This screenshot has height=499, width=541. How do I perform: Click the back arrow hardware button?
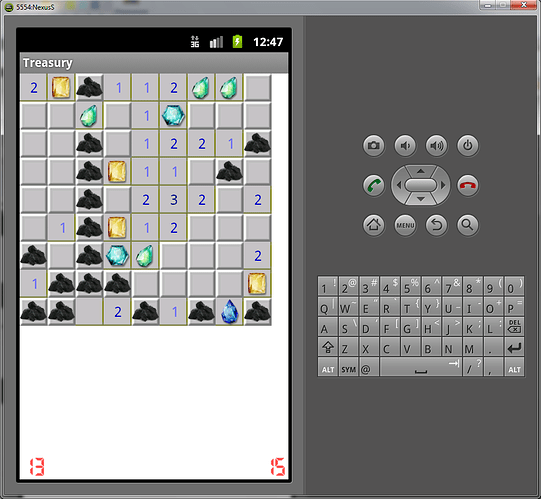click(x=436, y=225)
